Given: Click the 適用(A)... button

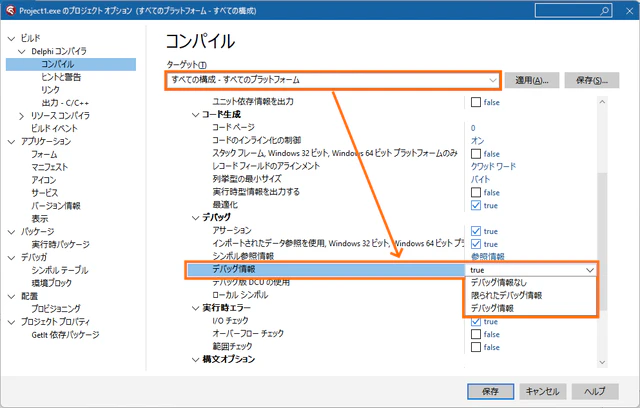Looking at the screenshot, I should (531, 80).
